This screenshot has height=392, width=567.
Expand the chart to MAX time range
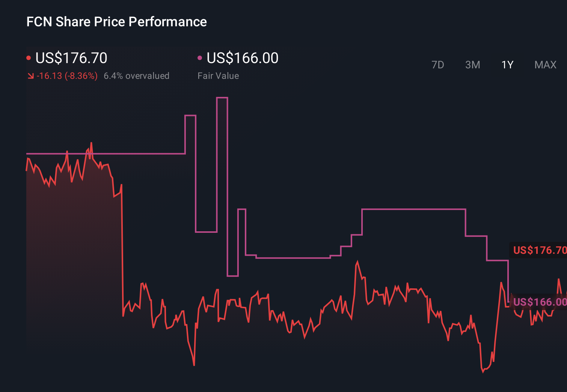coord(545,65)
